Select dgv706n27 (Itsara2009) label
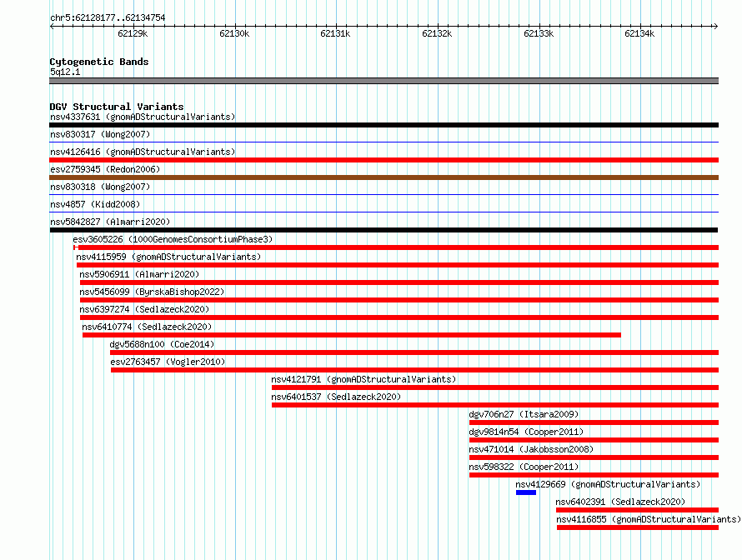This screenshot has height=560, width=742. point(524,414)
